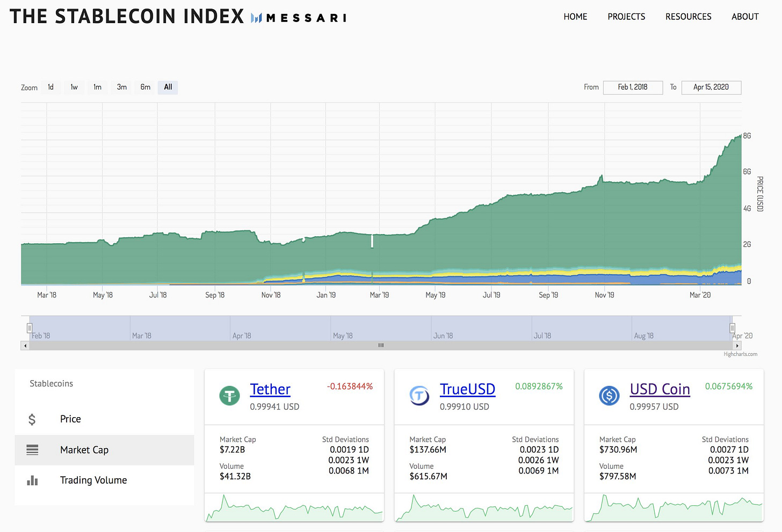Viewport: 782px width, 532px height.
Task: Click TrueUSD's $615.67M volume value
Action: pyautogui.click(x=428, y=476)
